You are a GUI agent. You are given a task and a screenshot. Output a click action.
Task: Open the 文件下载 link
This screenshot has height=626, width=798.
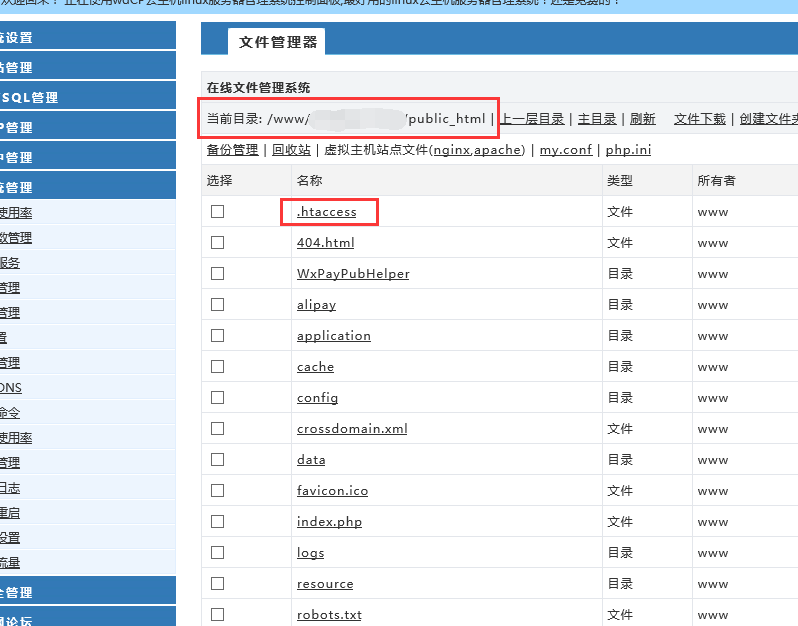699,119
